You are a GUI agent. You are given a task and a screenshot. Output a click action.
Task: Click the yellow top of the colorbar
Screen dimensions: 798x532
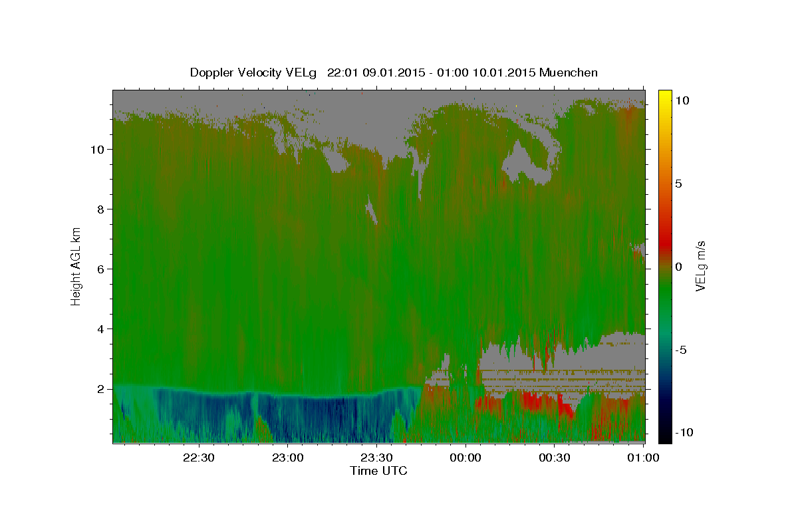(x=665, y=98)
